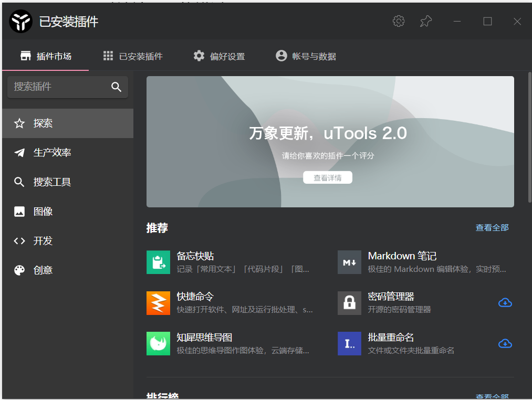
Task: Switch to 已安装插件 tab
Action: point(133,56)
